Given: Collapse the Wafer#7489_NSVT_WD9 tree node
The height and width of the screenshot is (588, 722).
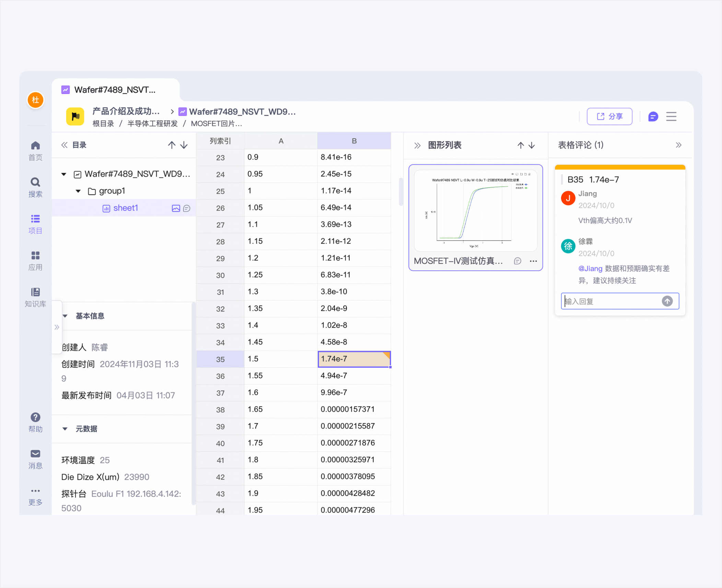Looking at the screenshot, I should (x=64, y=174).
